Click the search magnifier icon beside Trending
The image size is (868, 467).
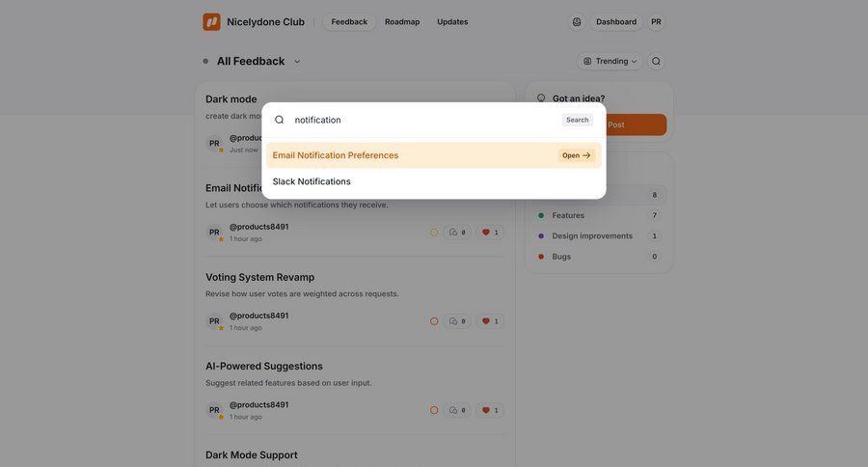(656, 61)
